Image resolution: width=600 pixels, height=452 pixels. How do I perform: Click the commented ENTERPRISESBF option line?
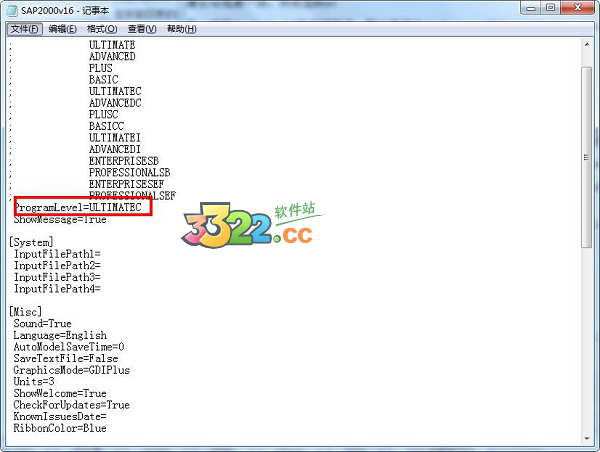pos(126,184)
